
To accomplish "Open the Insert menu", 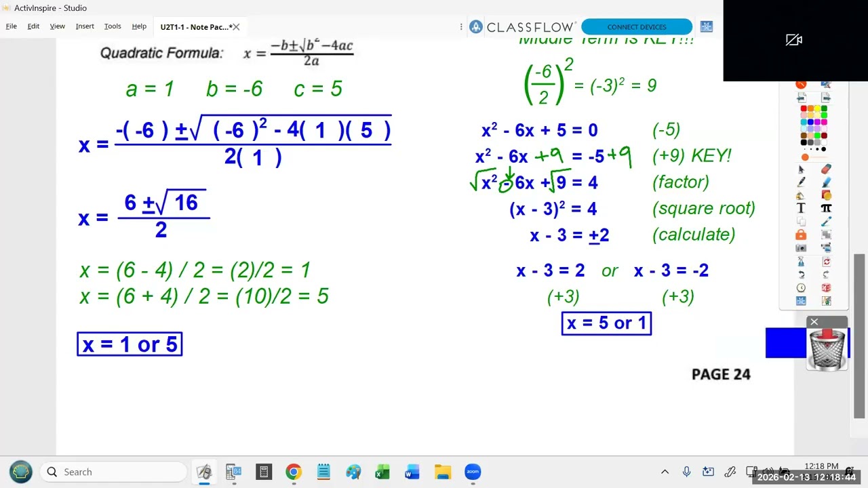I will pos(85,26).
